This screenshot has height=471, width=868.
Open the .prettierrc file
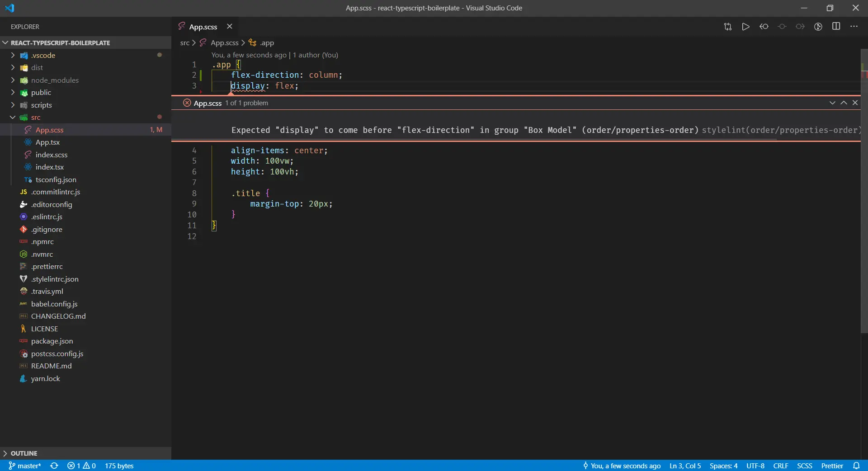coord(85,266)
